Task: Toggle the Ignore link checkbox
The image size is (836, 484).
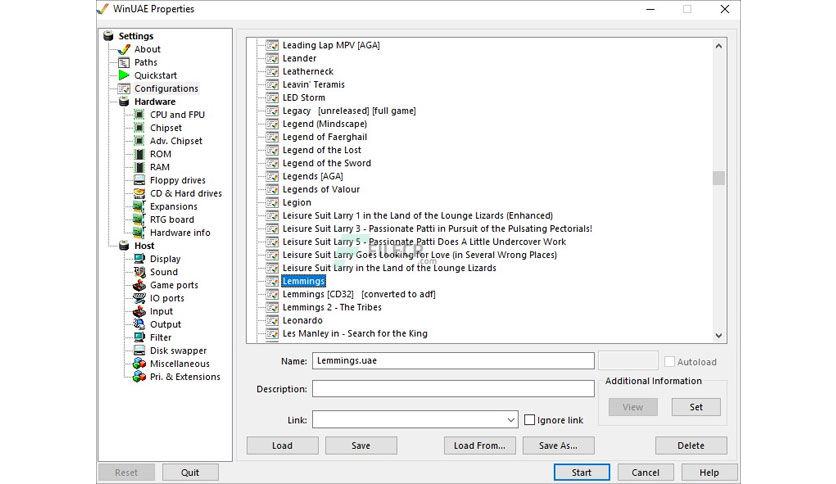Action: pyautogui.click(x=529, y=420)
